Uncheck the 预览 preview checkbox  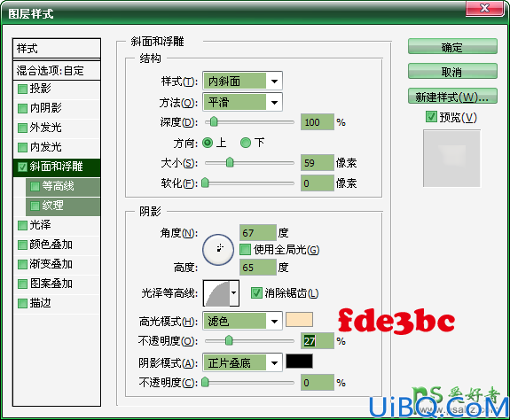click(431, 117)
